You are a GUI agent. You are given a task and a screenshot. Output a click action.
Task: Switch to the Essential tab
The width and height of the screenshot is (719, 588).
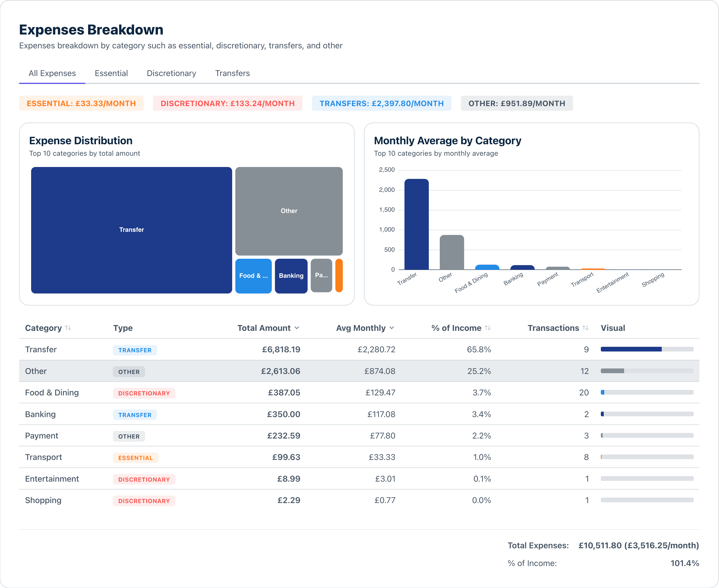111,73
